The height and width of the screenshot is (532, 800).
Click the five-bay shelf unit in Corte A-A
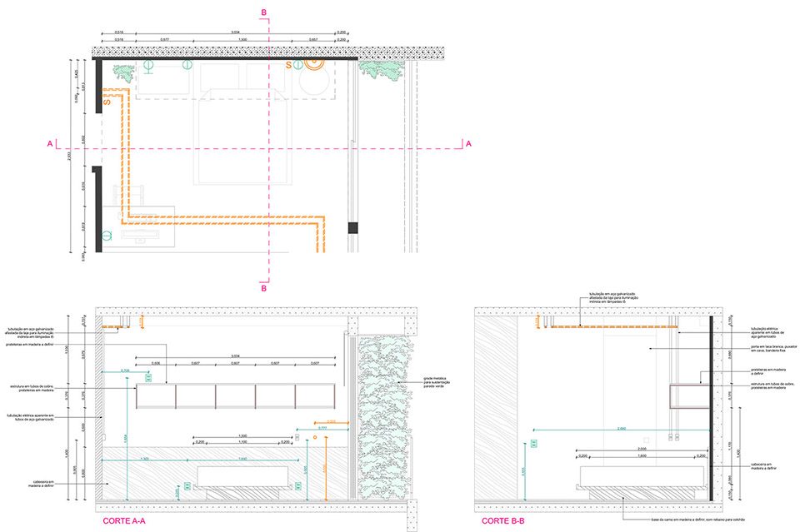[x=236, y=396]
